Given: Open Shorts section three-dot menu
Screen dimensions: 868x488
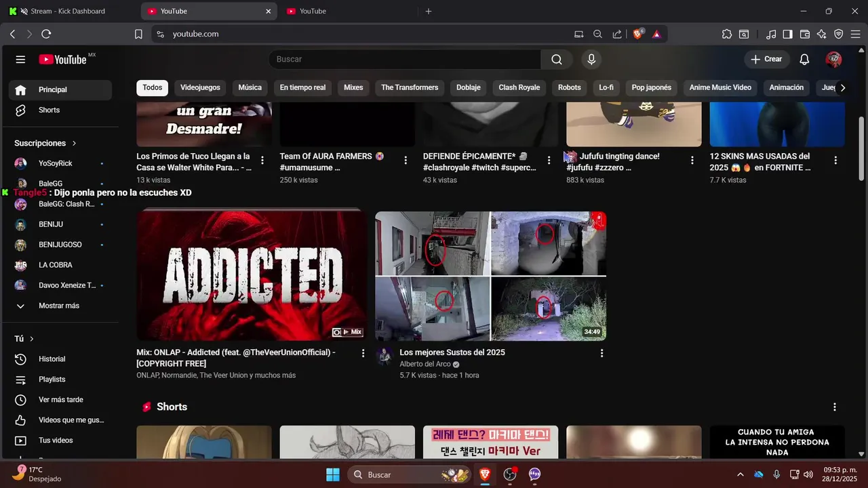Looking at the screenshot, I should 835,407.
